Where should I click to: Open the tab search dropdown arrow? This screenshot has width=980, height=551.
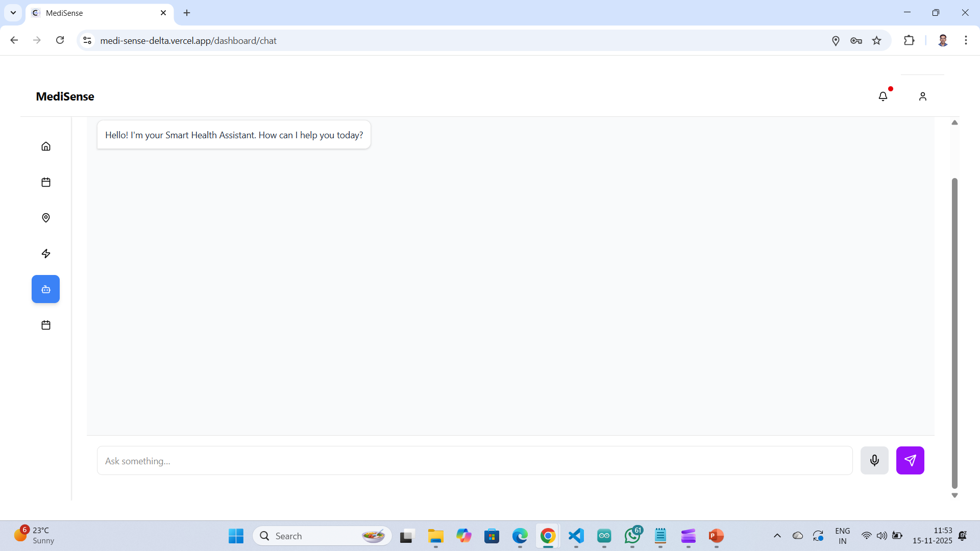pyautogui.click(x=13, y=13)
